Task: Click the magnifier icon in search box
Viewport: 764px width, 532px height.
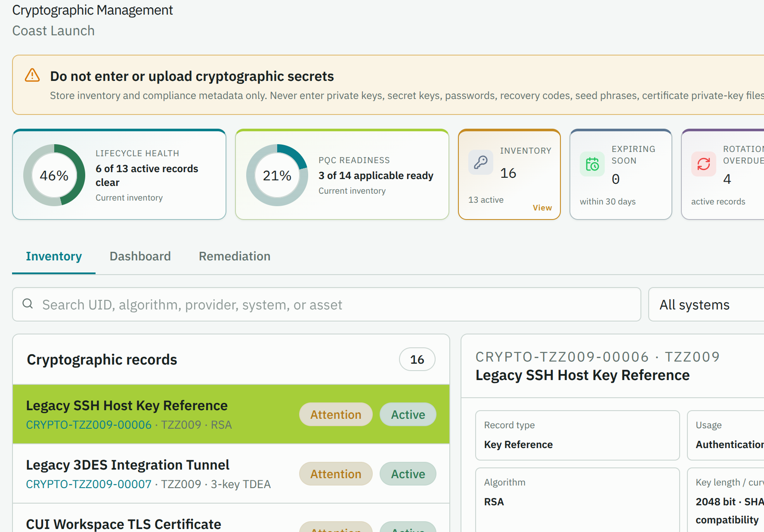Action: [x=28, y=304]
